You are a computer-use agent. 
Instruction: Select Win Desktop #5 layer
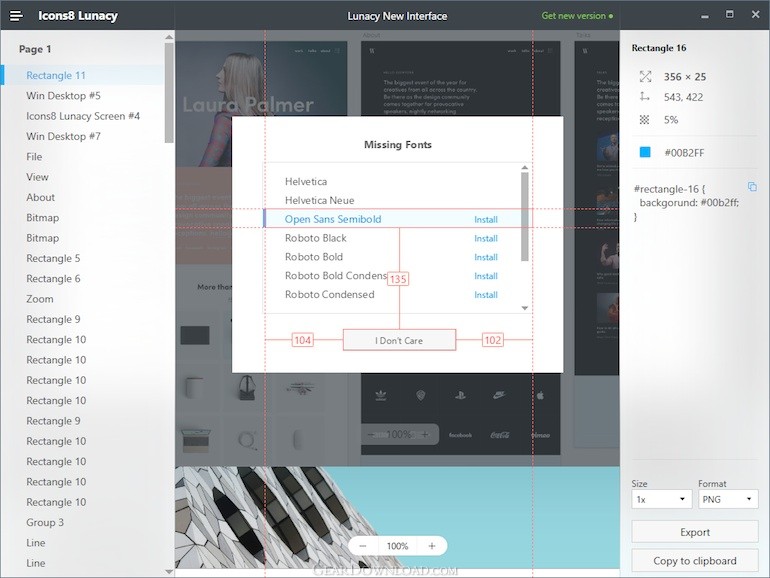pyautogui.click(x=63, y=95)
